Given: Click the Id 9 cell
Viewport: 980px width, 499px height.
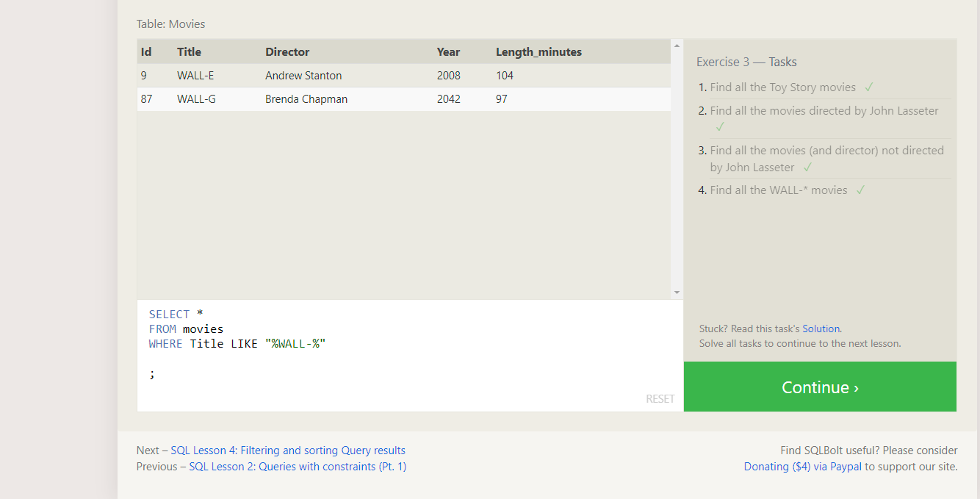Looking at the screenshot, I should [144, 76].
